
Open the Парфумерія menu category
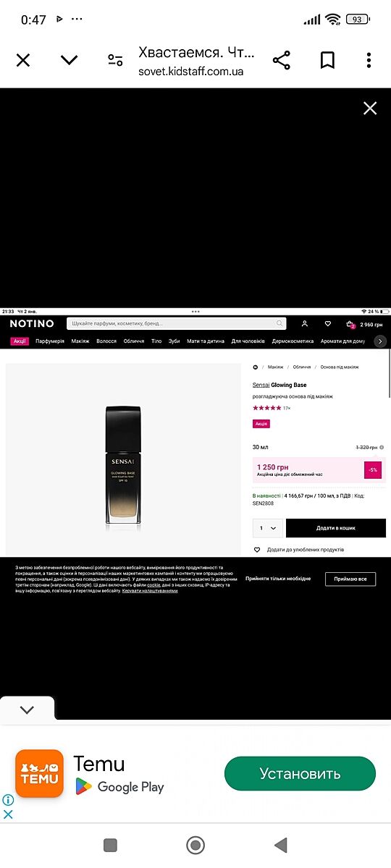coord(50,341)
